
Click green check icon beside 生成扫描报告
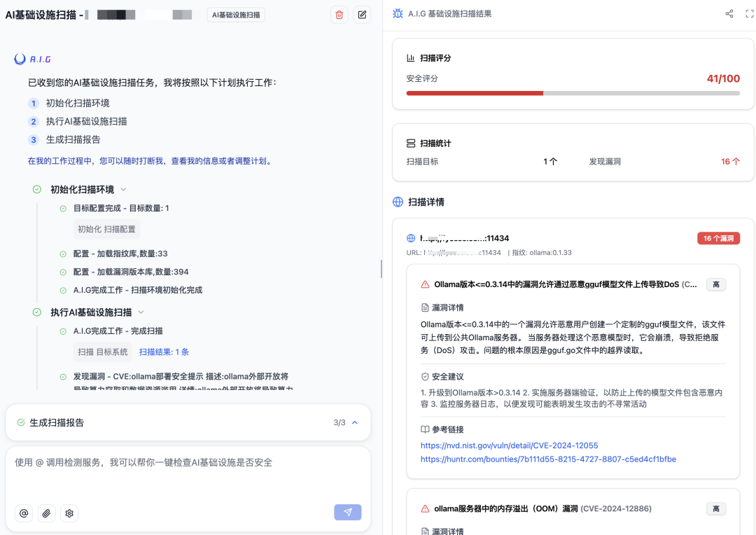(21, 422)
